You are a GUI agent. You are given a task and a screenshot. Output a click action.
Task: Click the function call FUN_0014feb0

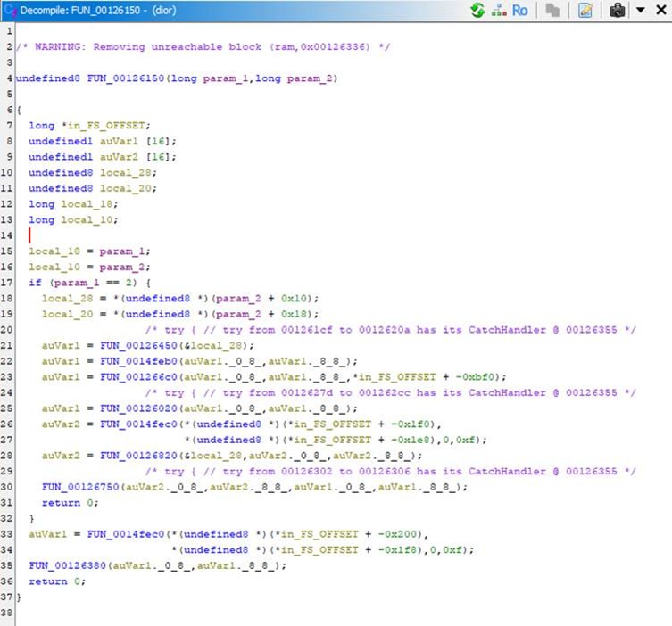click(138, 361)
